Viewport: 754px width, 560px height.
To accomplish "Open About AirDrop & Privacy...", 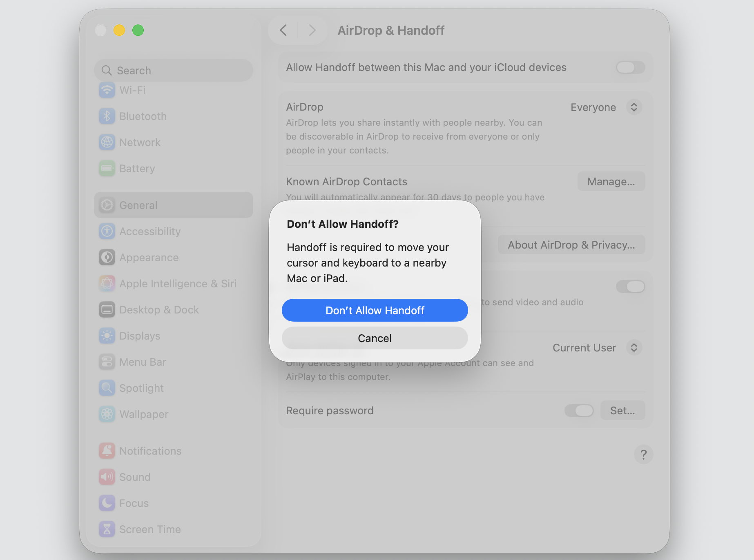I will [571, 244].
